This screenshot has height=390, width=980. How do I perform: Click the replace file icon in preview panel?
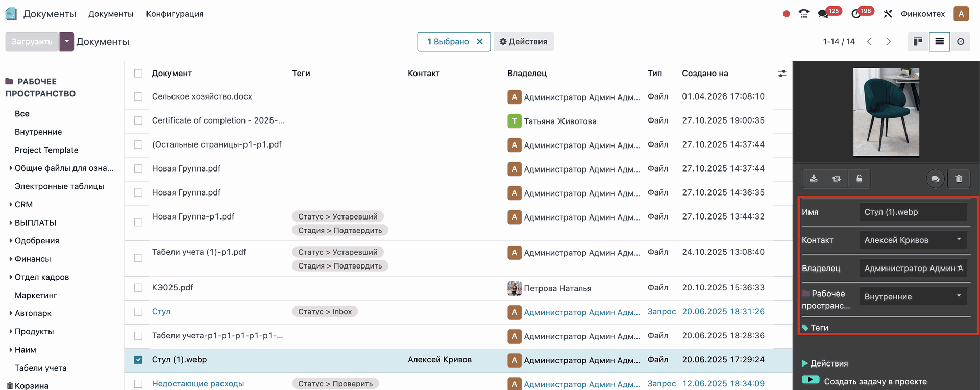tap(836, 179)
